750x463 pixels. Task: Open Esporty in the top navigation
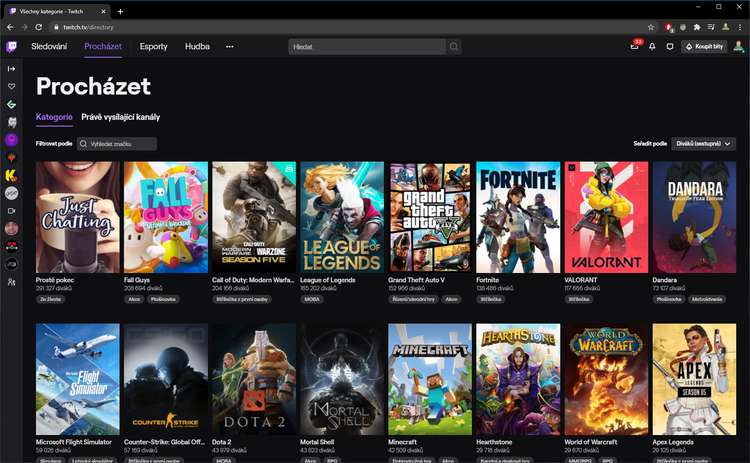coord(154,46)
